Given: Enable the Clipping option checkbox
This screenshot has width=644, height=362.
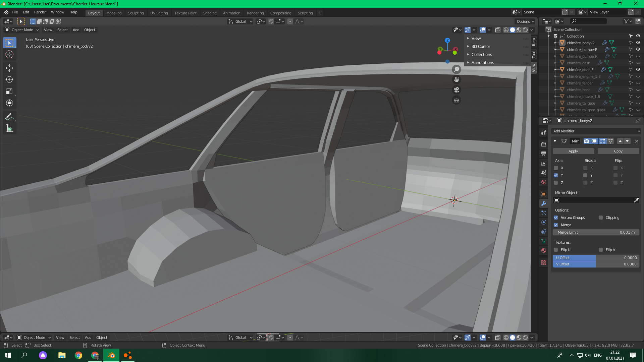Looking at the screenshot, I should (601, 218).
